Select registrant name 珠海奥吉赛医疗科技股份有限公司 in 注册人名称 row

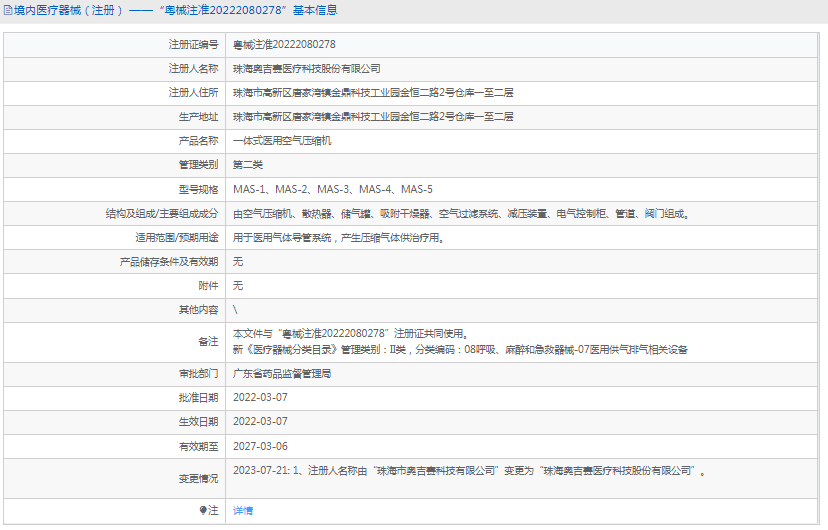coord(307,69)
